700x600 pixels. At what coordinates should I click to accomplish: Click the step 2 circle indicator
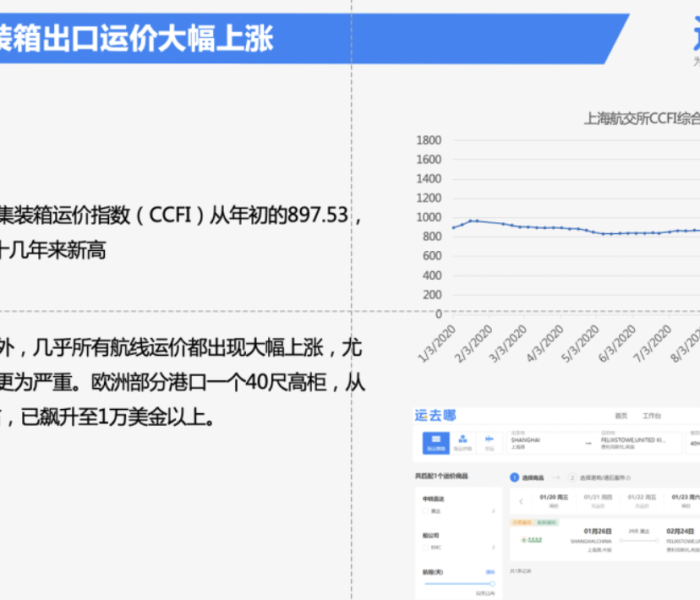pos(572,477)
